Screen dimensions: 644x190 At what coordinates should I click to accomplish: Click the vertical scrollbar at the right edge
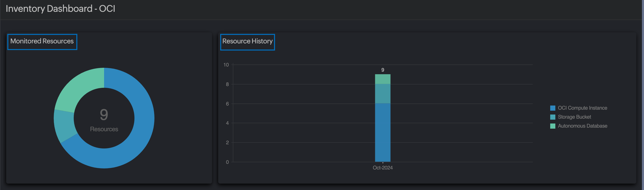(643, 95)
